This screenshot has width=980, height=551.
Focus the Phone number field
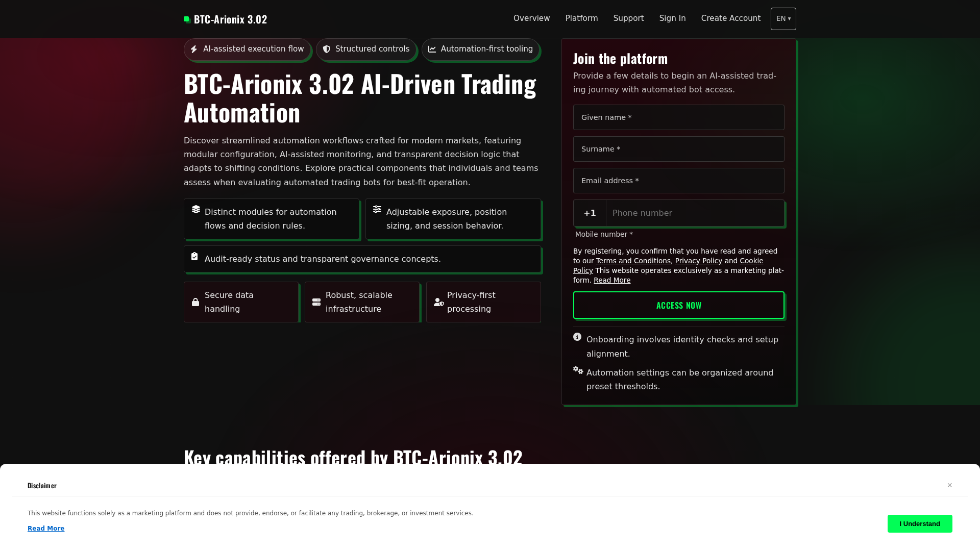tap(695, 213)
